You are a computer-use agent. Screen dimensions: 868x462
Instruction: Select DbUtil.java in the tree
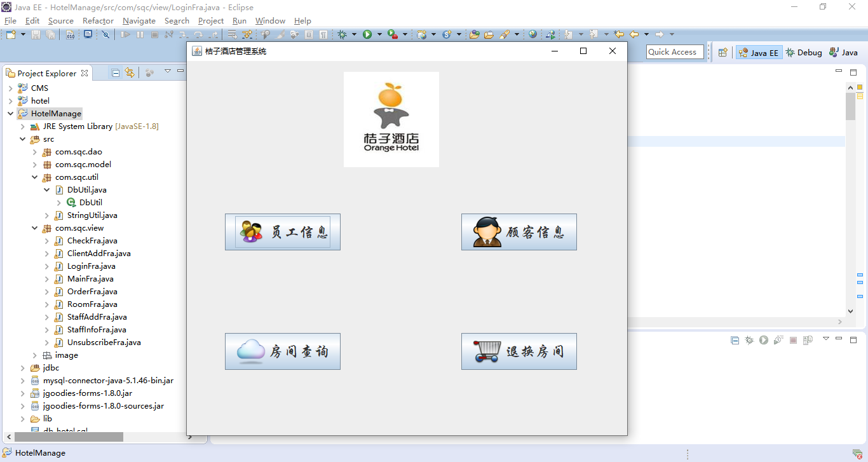click(x=86, y=190)
